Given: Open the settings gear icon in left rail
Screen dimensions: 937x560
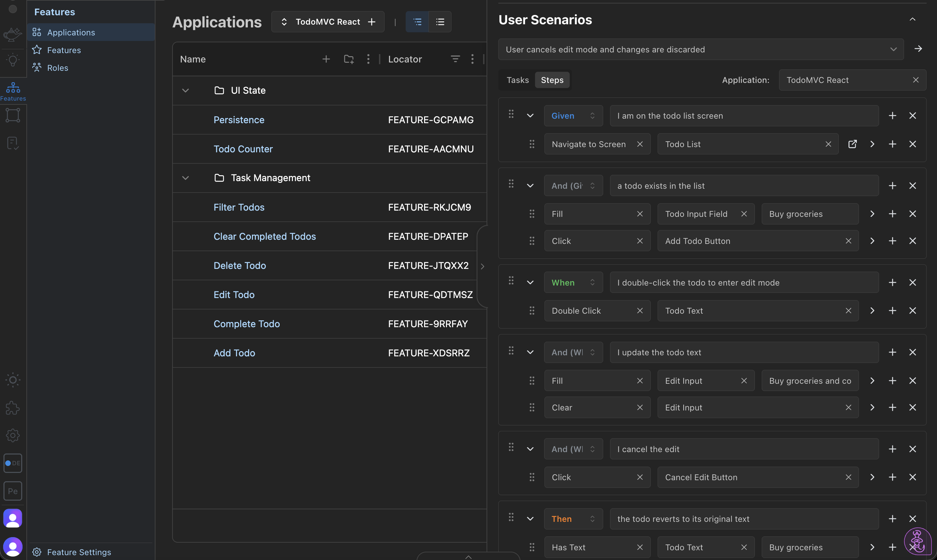Looking at the screenshot, I should [12, 435].
